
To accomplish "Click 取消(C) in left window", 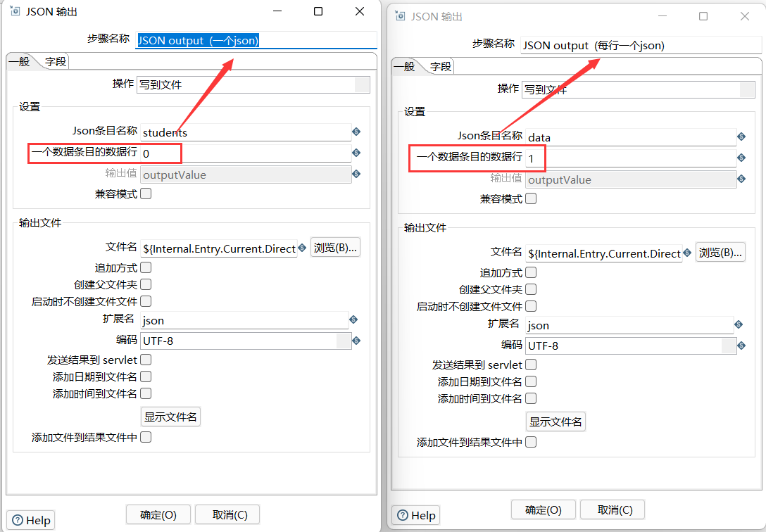I will click(227, 514).
